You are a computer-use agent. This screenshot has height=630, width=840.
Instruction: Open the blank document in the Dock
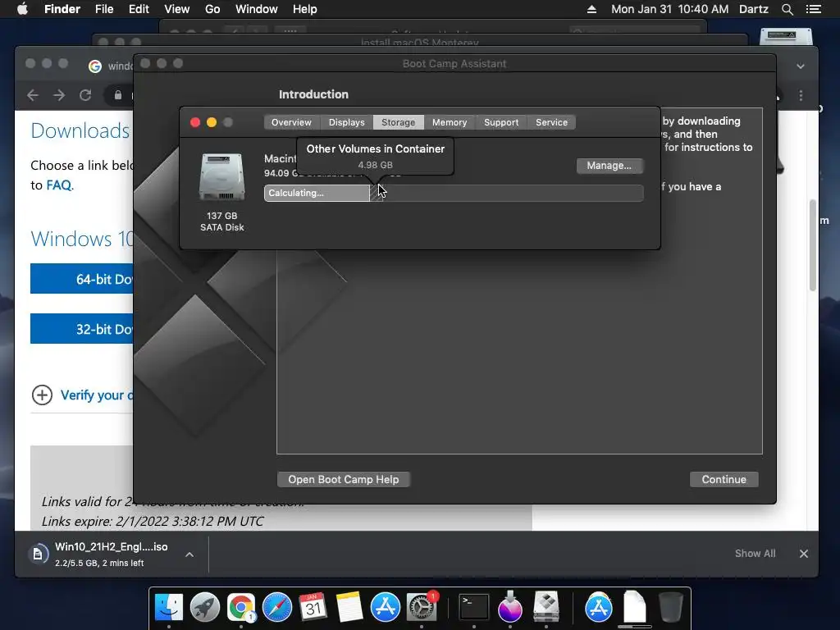[x=635, y=607]
